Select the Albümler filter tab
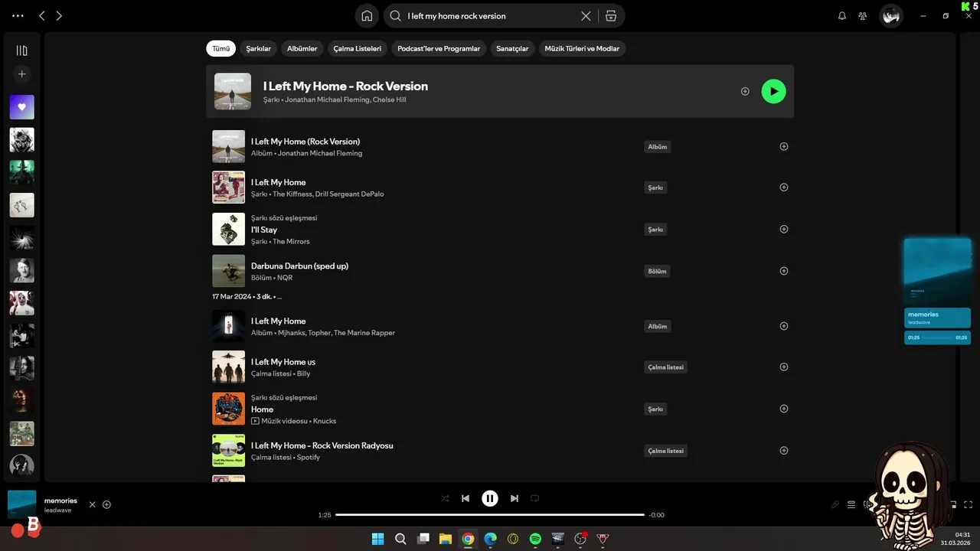Screen dimensions: 980x551 [302, 48]
